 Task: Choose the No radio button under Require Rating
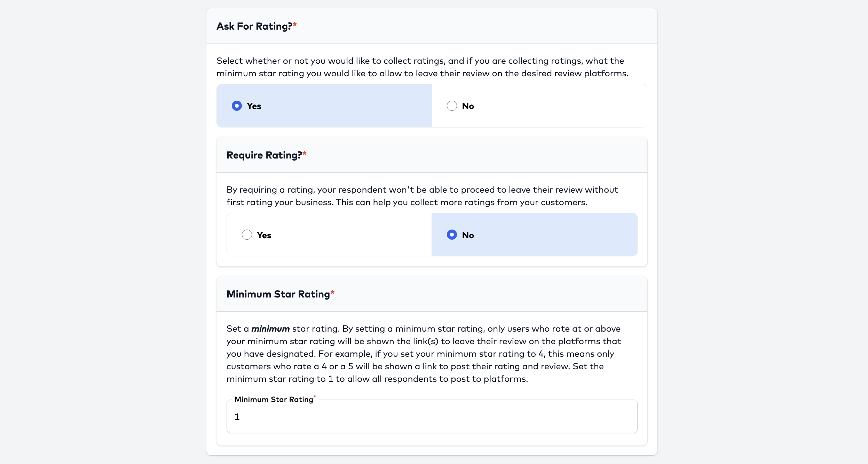pyautogui.click(x=452, y=235)
